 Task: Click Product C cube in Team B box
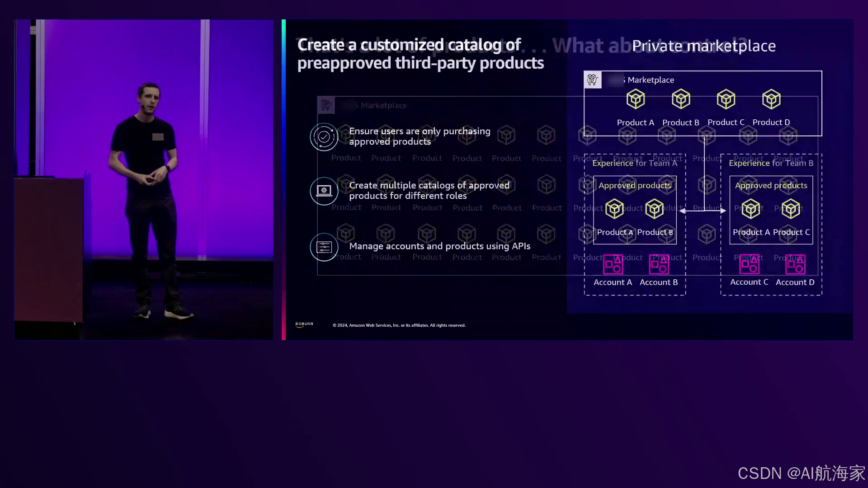tap(791, 209)
